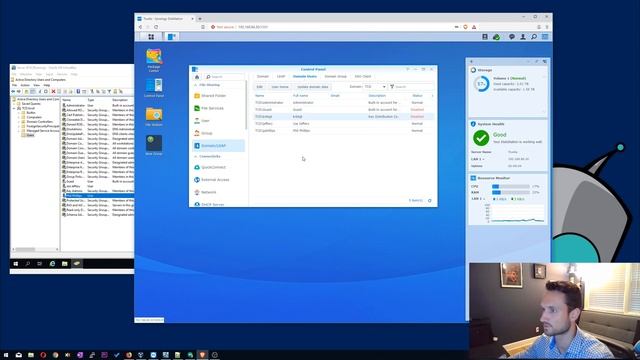The image size is (640, 360).
Task: Sort domain users by the Full name column
Action: (300, 96)
